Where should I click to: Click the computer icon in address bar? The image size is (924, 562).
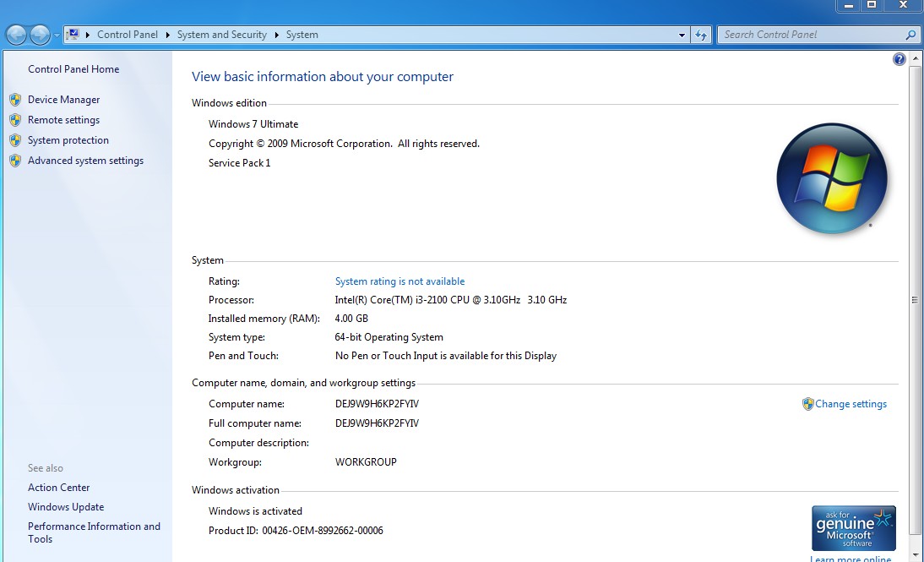coord(73,35)
